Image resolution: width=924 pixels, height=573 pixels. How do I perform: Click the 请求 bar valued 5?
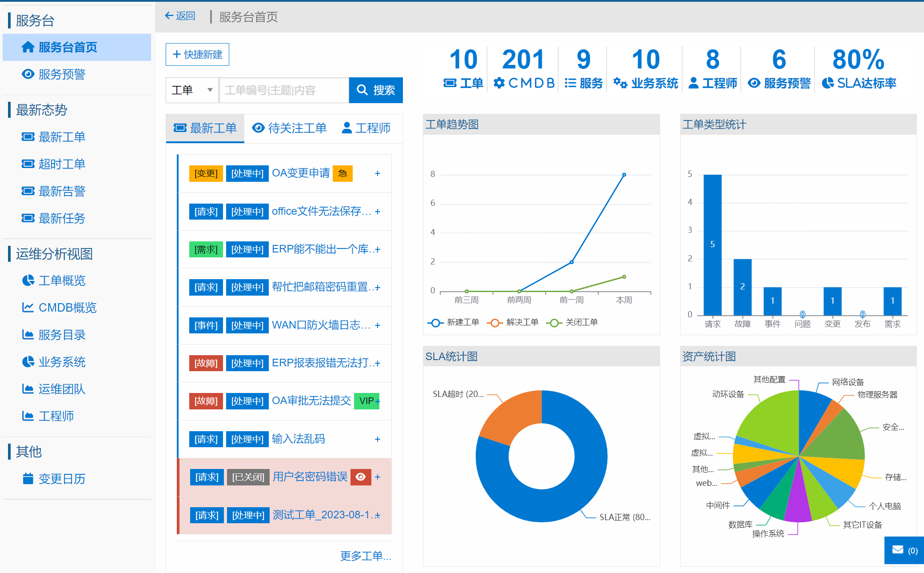pos(713,245)
